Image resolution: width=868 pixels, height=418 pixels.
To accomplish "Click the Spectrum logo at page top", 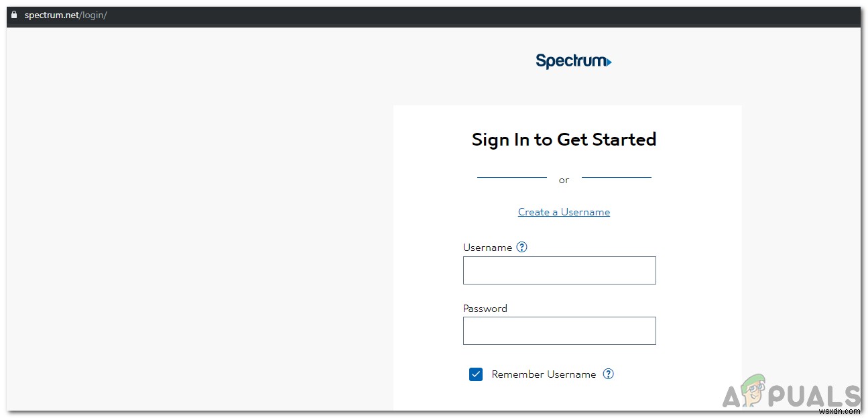I will (572, 61).
